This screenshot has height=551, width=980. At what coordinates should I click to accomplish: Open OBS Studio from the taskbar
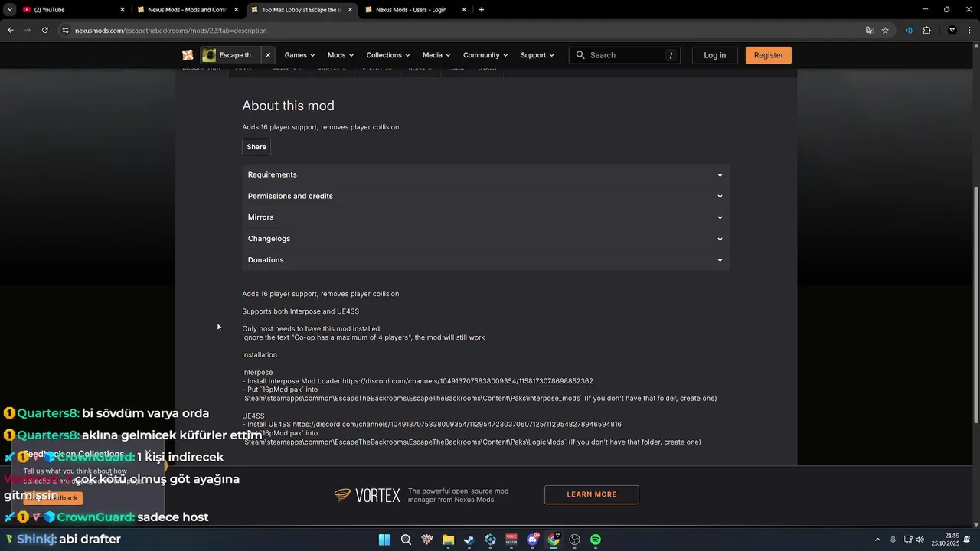coord(575,540)
